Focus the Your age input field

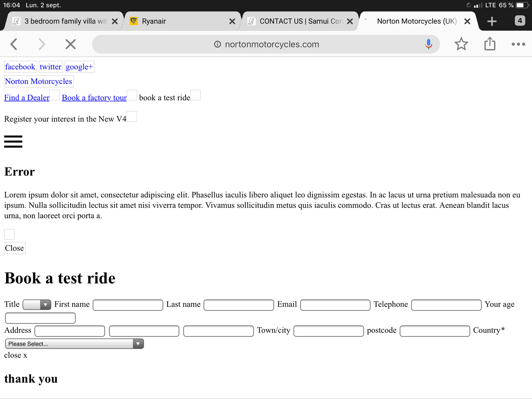pyautogui.click(x=40, y=318)
